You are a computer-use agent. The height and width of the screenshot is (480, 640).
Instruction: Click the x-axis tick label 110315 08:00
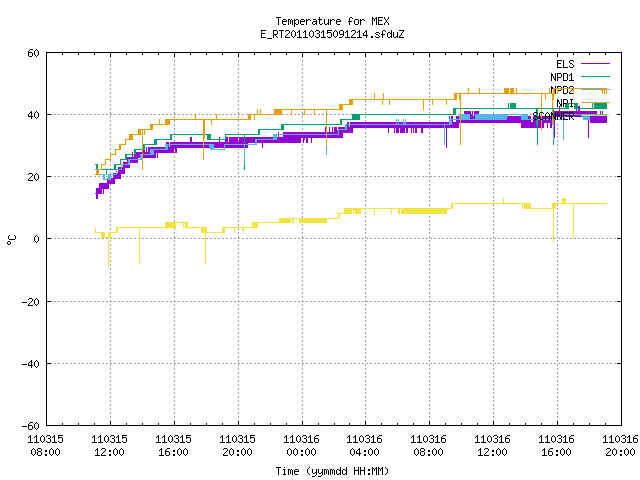click(x=45, y=446)
